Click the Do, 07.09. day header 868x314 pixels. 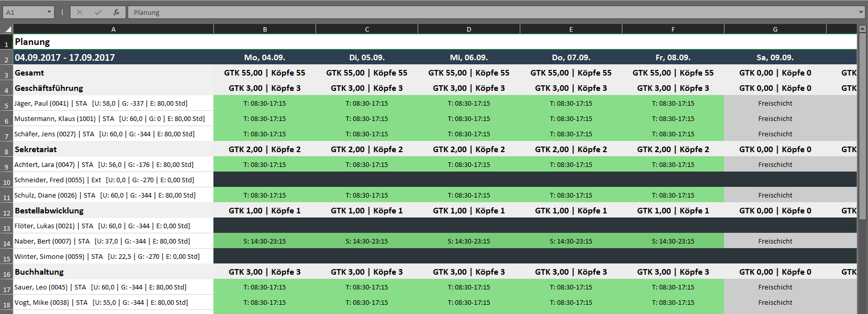pyautogui.click(x=571, y=57)
